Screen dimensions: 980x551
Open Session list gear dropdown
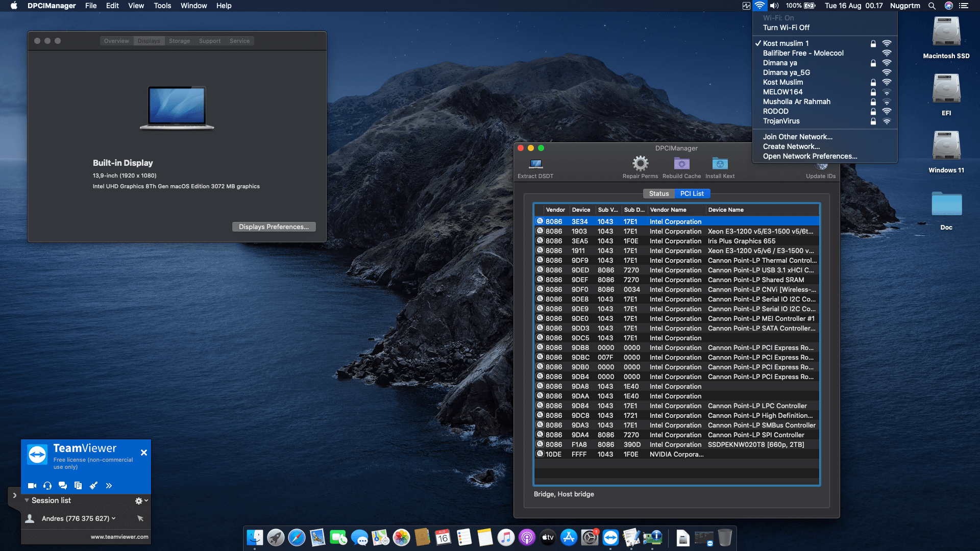141,501
